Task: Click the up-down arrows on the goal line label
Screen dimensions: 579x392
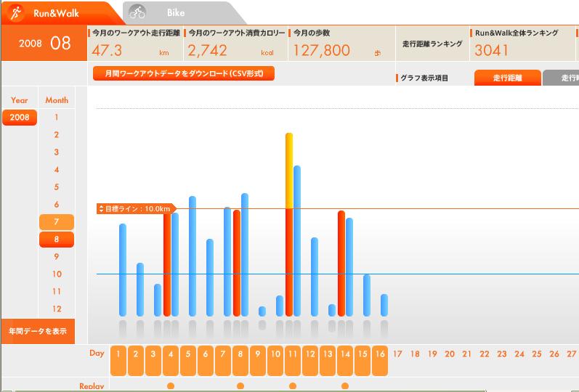Action: pyautogui.click(x=101, y=209)
